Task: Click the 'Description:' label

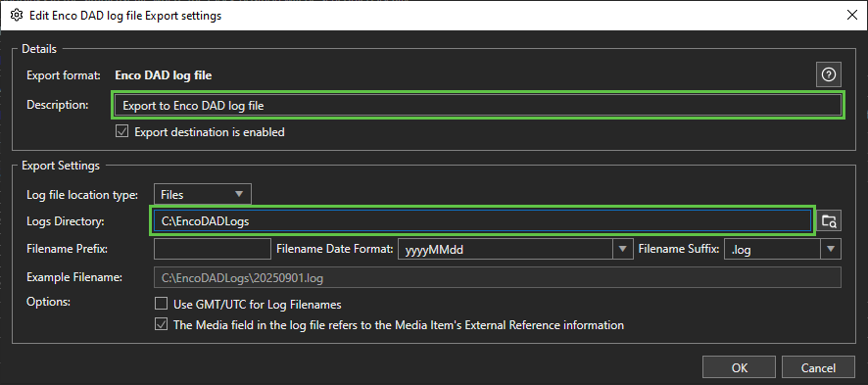Action: [x=58, y=105]
